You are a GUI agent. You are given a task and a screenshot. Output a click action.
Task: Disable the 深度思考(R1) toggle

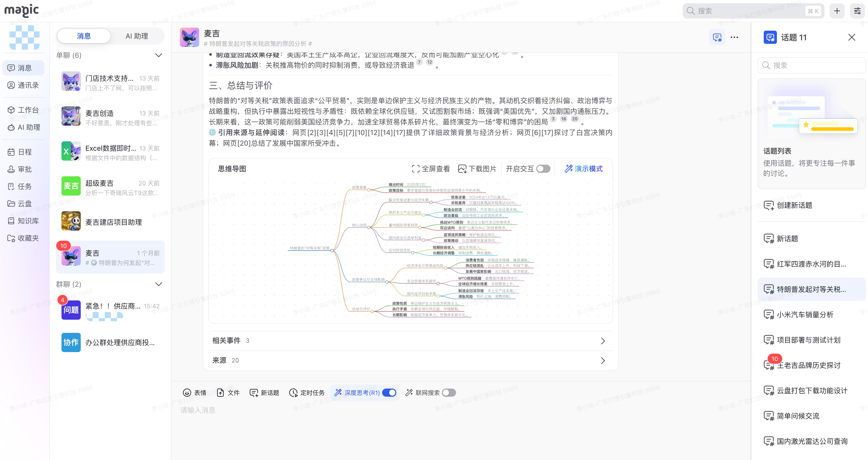[389, 393]
